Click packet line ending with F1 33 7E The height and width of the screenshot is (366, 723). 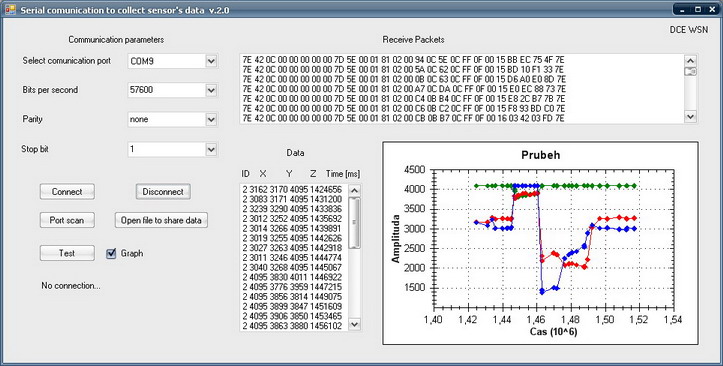(403, 70)
